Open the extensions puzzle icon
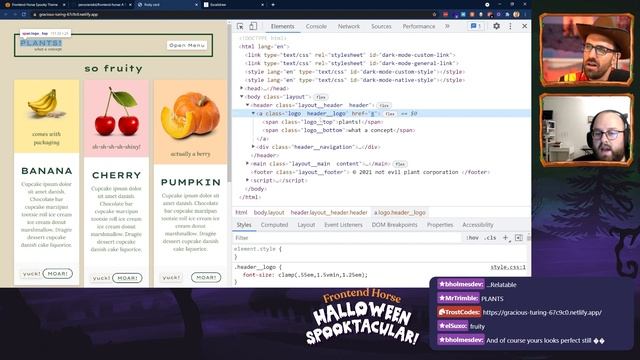The image size is (640, 360). (x=507, y=14)
